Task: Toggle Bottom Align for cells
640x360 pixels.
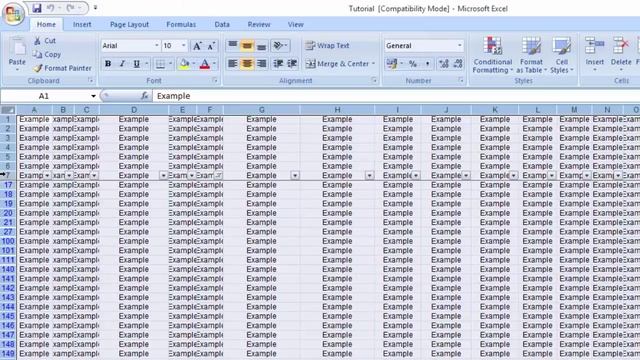Action: (262, 45)
